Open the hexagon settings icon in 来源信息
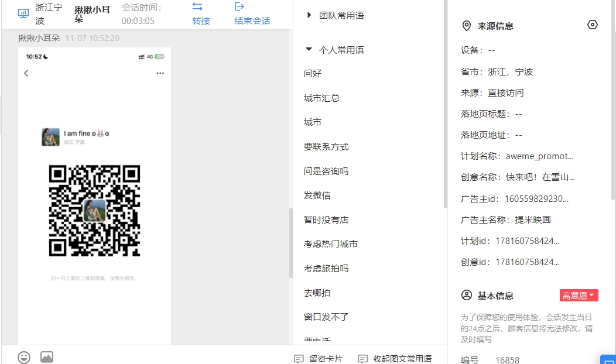This screenshot has height=364, width=616. click(x=593, y=25)
